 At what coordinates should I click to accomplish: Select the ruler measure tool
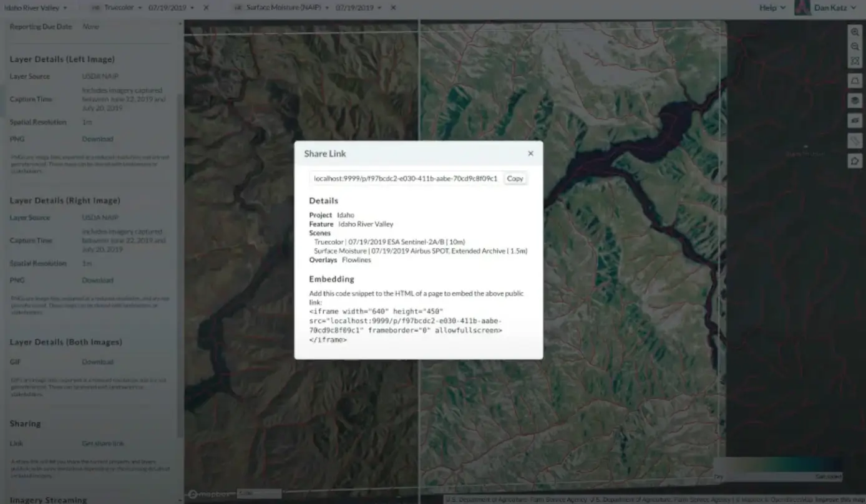(855, 141)
